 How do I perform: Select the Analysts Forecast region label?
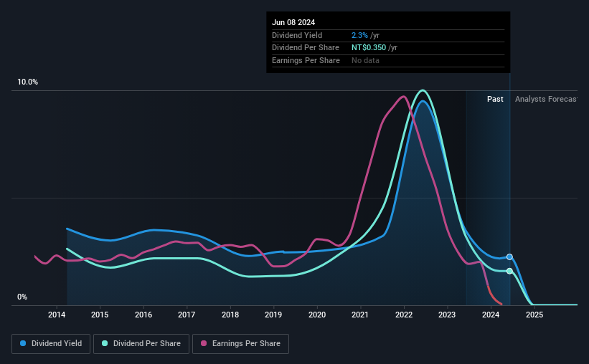coord(546,99)
